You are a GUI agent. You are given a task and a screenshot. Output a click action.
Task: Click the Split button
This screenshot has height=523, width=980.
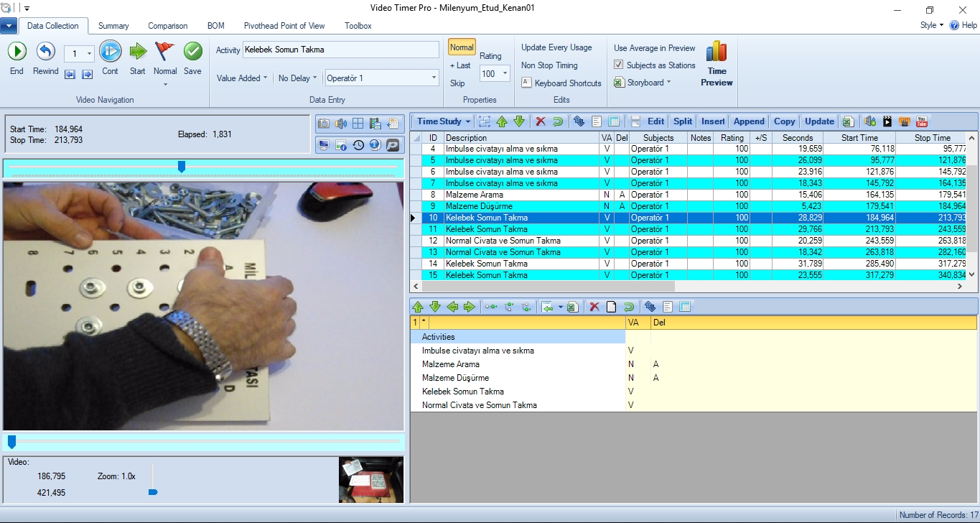[x=683, y=121]
